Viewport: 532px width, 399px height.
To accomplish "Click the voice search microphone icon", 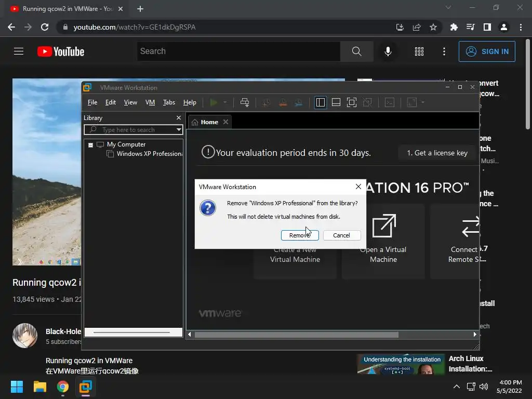I will [x=388, y=51].
